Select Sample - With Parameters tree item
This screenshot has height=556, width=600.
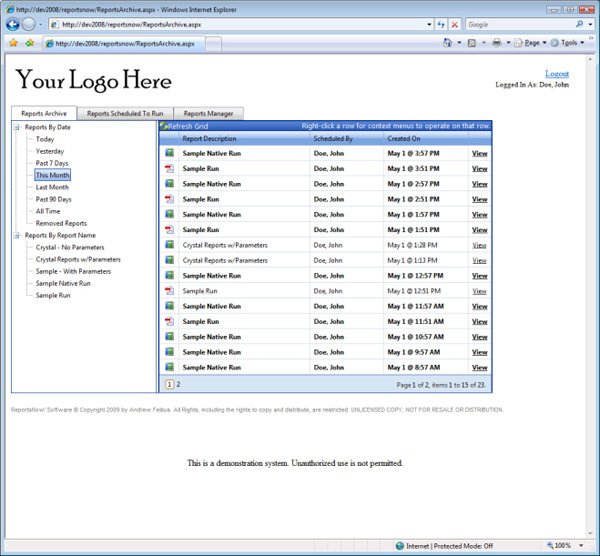coord(73,271)
